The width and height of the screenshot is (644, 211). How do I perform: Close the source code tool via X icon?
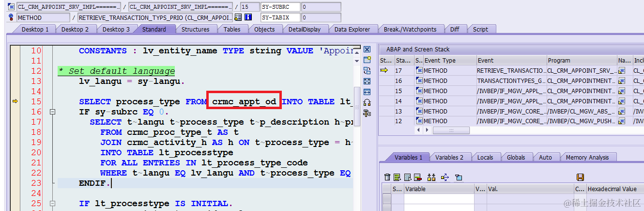tap(367, 49)
